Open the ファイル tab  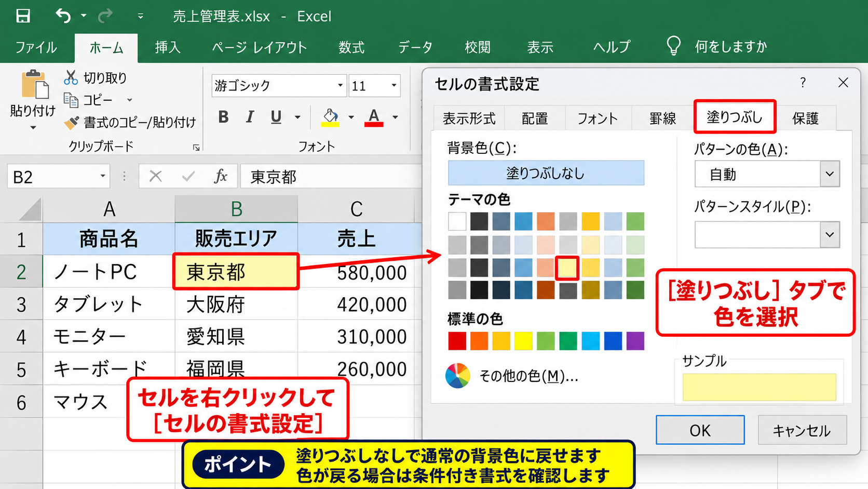(36, 47)
